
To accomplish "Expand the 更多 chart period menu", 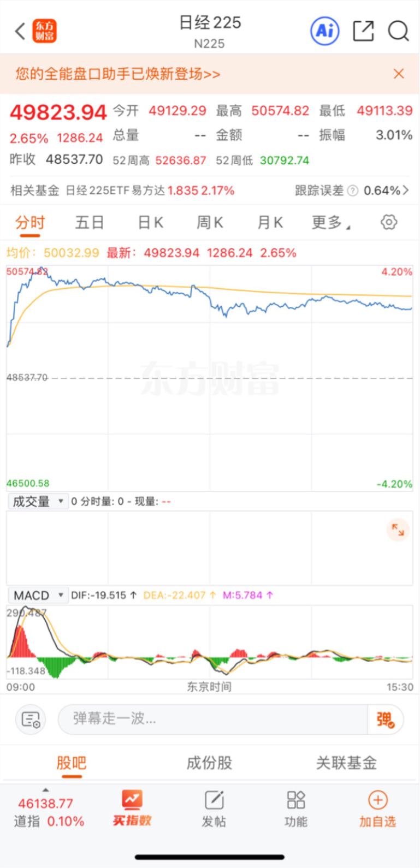I will (330, 223).
